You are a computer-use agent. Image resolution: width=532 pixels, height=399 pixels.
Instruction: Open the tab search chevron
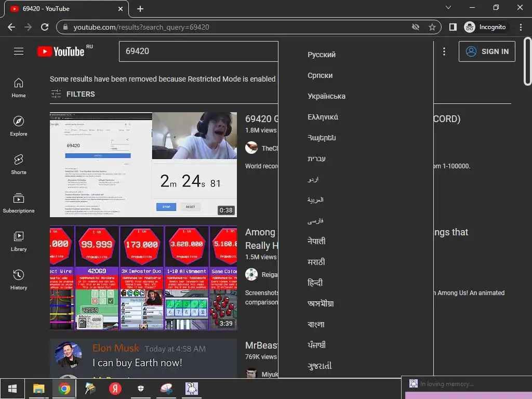[448, 7]
